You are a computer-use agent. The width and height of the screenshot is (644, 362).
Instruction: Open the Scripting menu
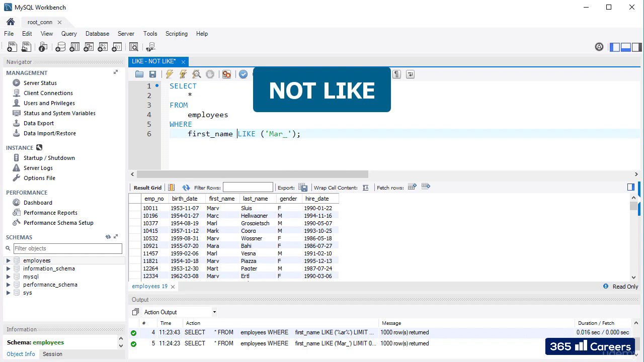click(177, 34)
